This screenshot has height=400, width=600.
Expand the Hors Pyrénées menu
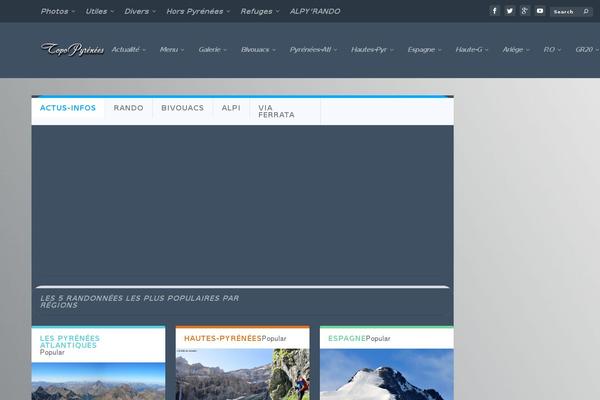pyautogui.click(x=198, y=11)
